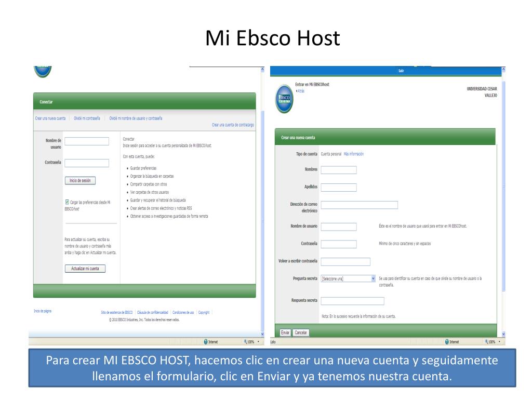Focus the 'Volver a escribir contraseña' field
This screenshot has width=532, height=399.
click(x=345, y=262)
